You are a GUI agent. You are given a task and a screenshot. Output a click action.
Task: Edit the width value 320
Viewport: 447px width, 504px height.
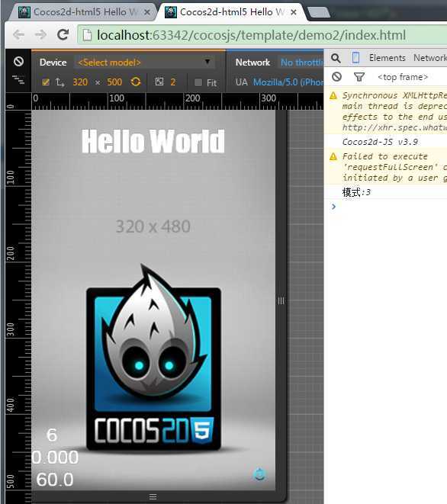point(80,82)
